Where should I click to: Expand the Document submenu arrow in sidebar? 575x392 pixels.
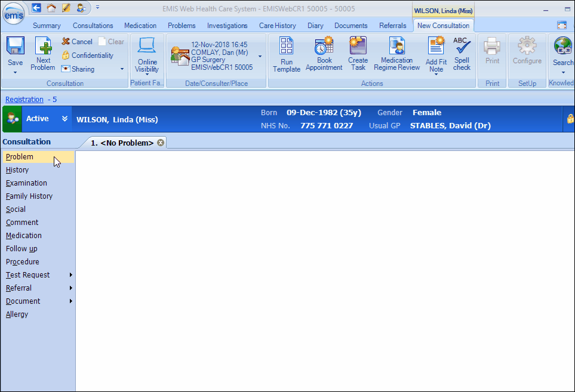pos(71,301)
